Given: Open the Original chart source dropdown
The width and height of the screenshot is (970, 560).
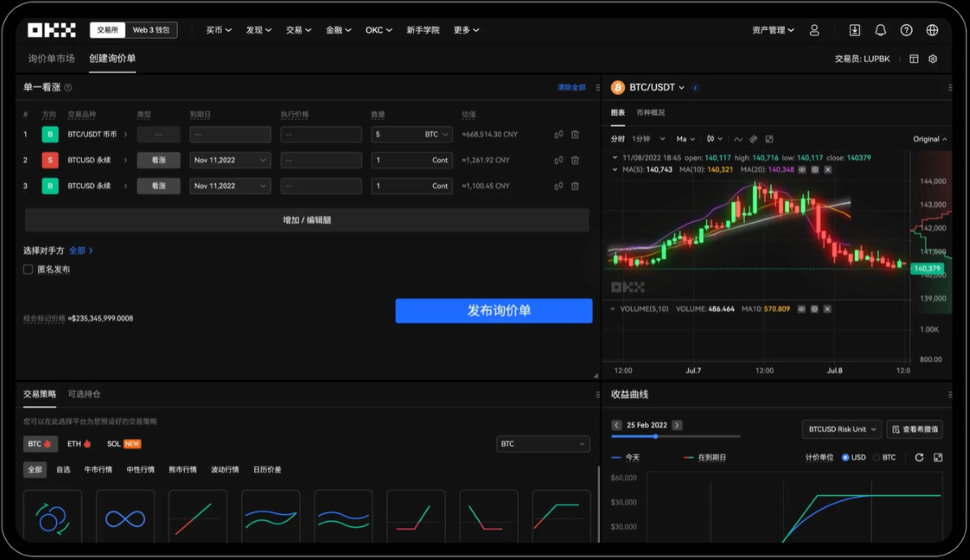Looking at the screenshot, I should (x=930, y=139).
